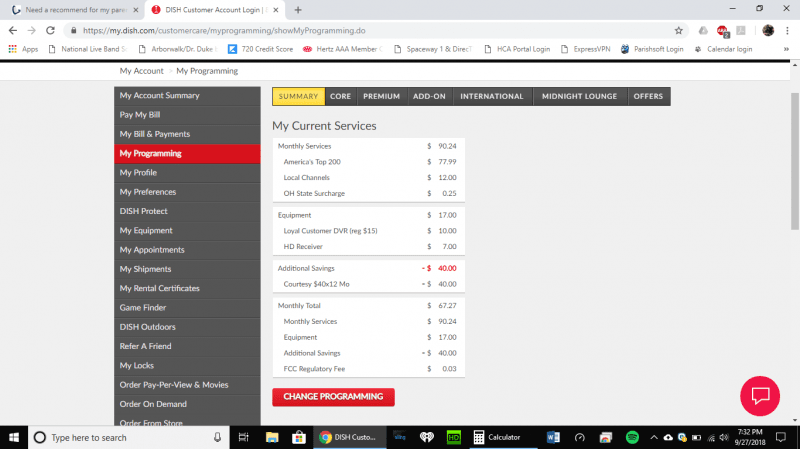The height and width of the screenshot is (449, 800).
Task: Open File Explorer from taskbar
Action: pos(272,438)
